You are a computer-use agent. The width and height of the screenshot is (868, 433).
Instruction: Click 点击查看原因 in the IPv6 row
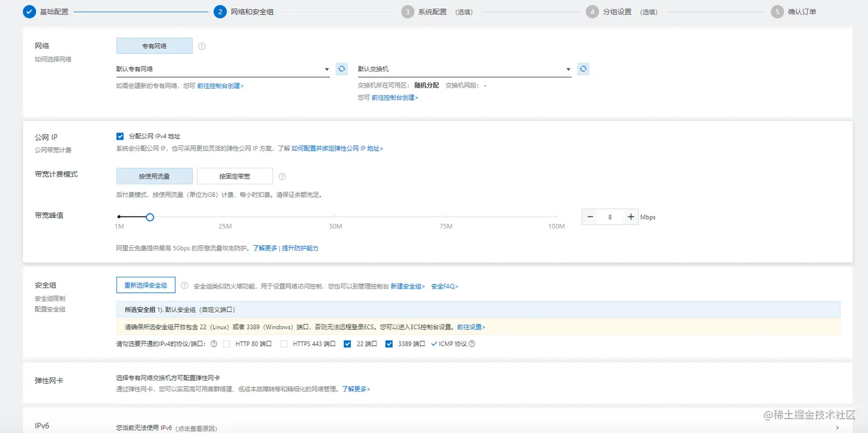tap(197, 428)
